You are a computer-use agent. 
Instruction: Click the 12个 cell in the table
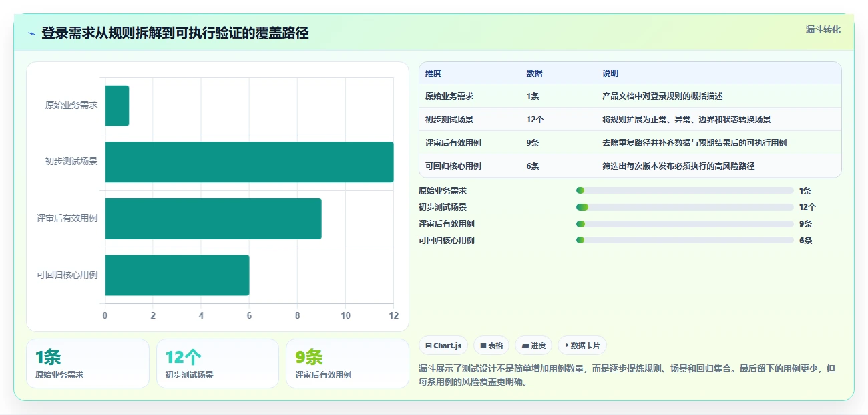(x=535, y=120)
